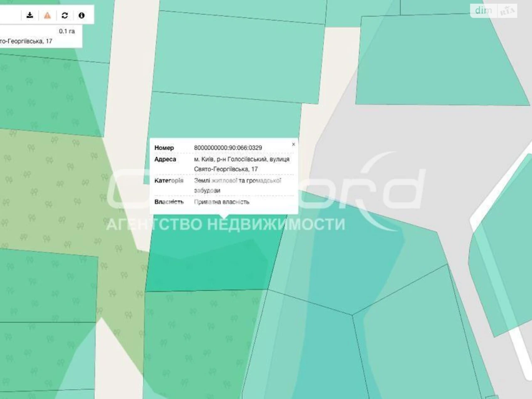Click the dim.ria logo
Image resolution: width=532 pixels, height=399 pixels.
[494, 11]
